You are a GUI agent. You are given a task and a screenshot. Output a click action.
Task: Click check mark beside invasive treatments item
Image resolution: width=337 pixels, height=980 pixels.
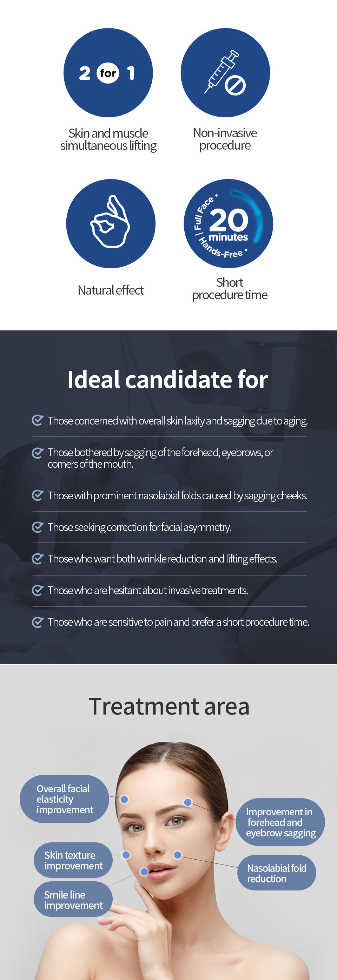pos(37,590)
